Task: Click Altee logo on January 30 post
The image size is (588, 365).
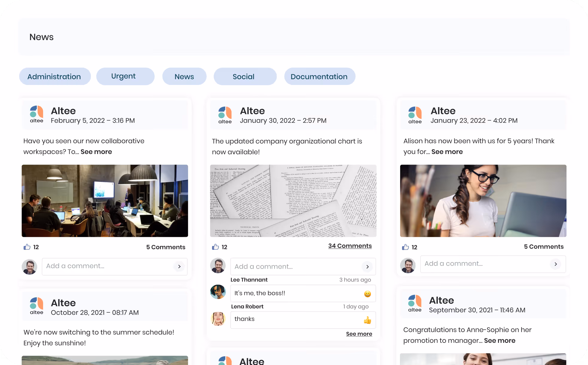Action: pyautogui.click(x=225, y=115)
